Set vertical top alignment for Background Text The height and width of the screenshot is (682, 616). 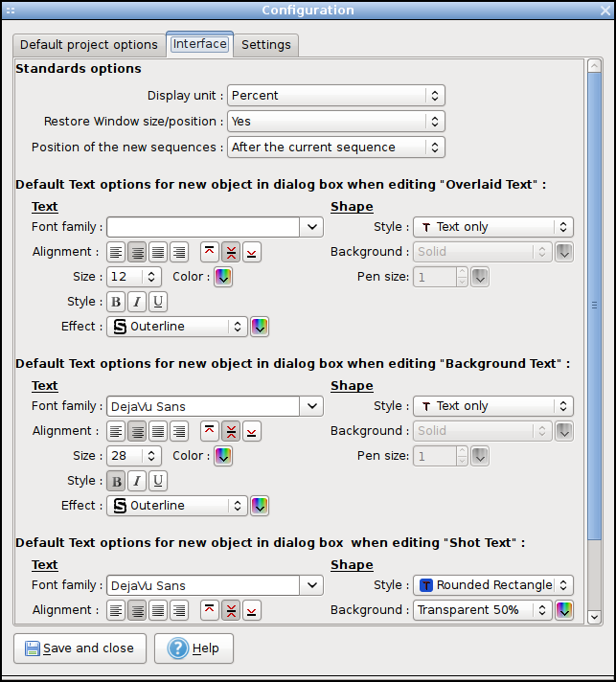coord(210,431)
